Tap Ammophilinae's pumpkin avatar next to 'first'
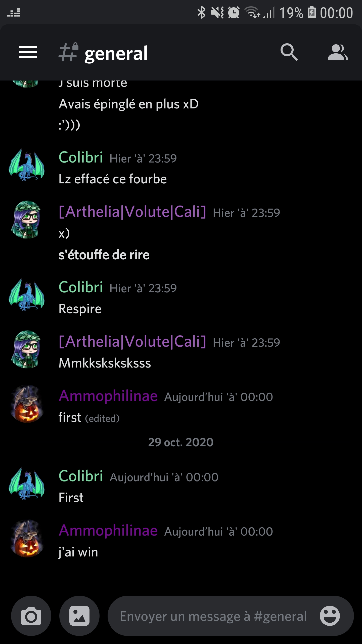This screenshot has width=362, height=644. tap(27, 404)
